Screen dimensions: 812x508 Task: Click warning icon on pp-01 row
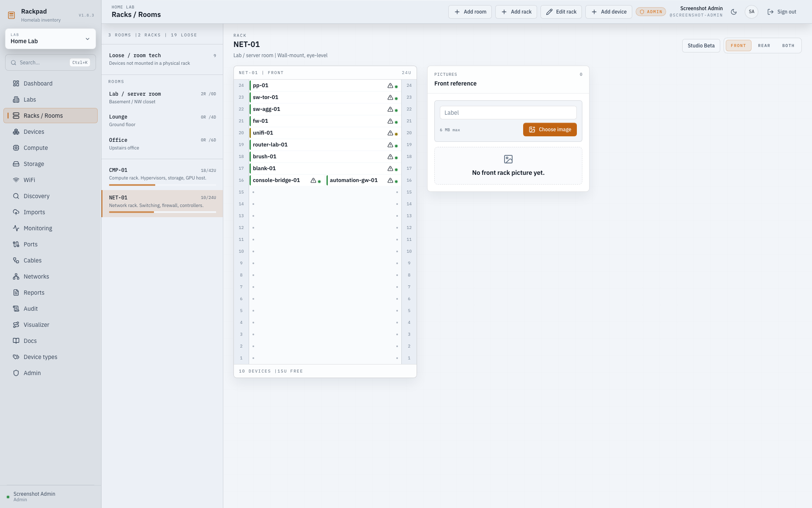390,86
